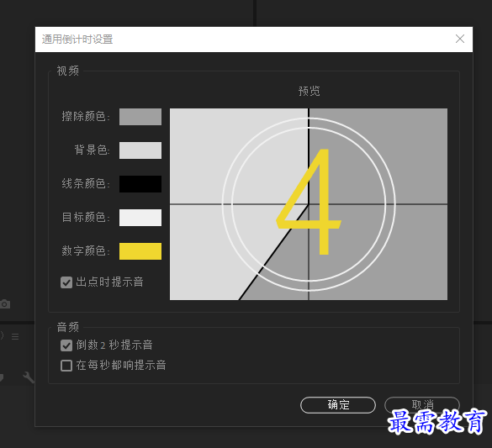The image size is (492, 448).
Task: Click the 音频 group heading
Action: coord(68,327)
